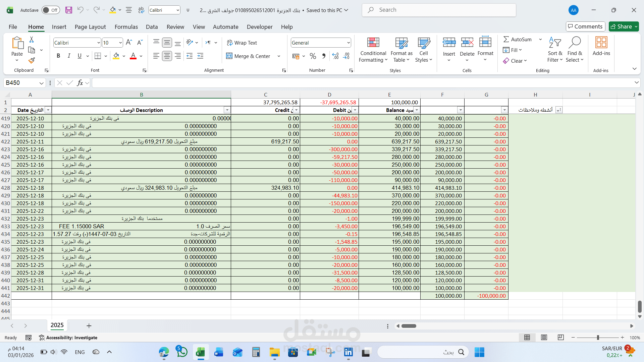Click Decrease Indent icon
This screenshot has height=362, width=644.
pos(190,56)
